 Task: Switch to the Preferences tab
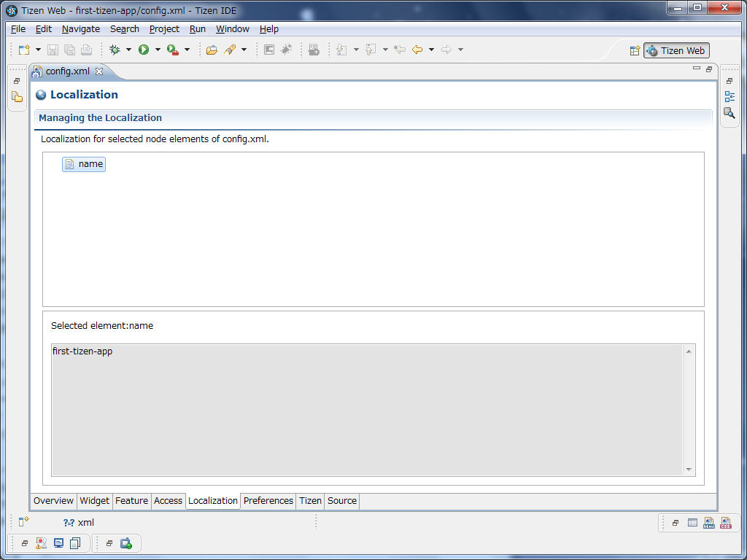(268, 501)
